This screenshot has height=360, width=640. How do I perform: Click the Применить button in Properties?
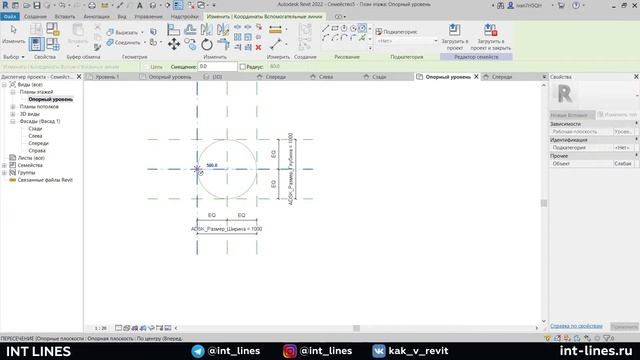[624, 327]
